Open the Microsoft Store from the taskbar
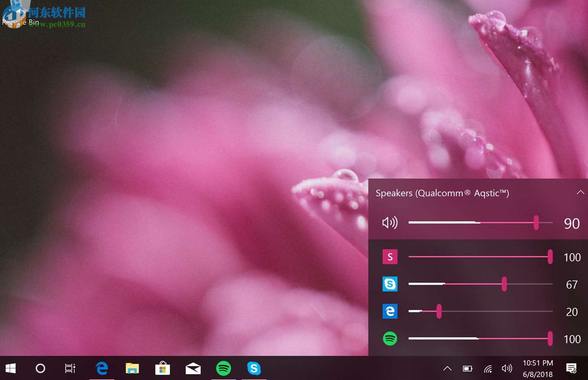Image resolution: width=588 pixels, height=380 pixels. point(162,368)
